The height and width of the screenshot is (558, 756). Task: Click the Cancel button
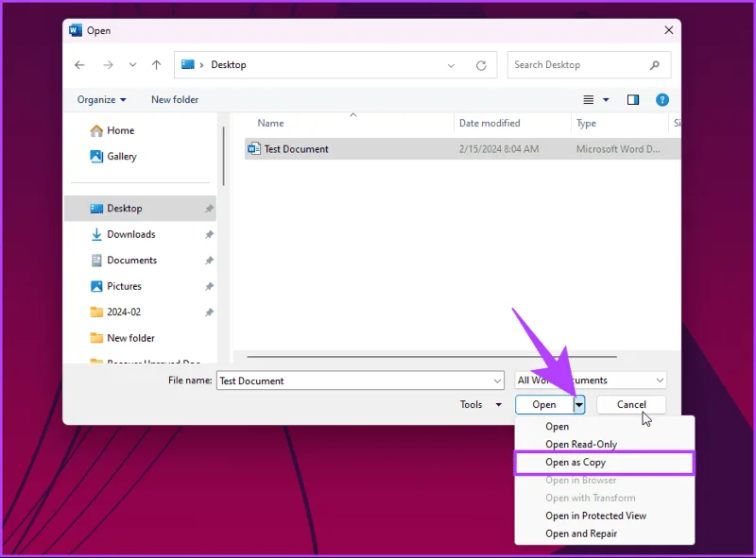coord(631,405)
